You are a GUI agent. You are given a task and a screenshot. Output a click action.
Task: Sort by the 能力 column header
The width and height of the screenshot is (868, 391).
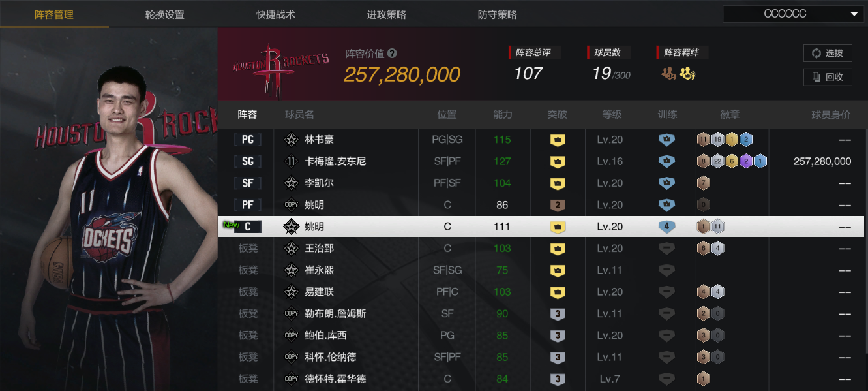pos(503,115)
